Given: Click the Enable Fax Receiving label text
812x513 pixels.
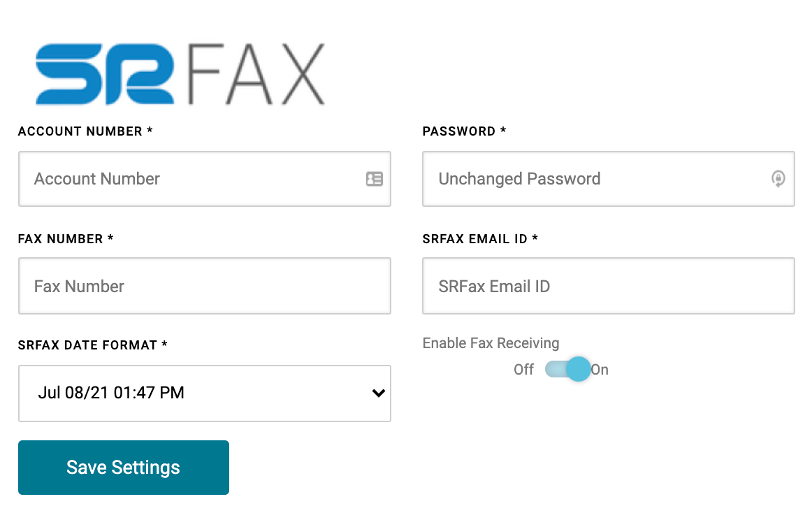Looking at the screenshot, I should coord(491,343).
